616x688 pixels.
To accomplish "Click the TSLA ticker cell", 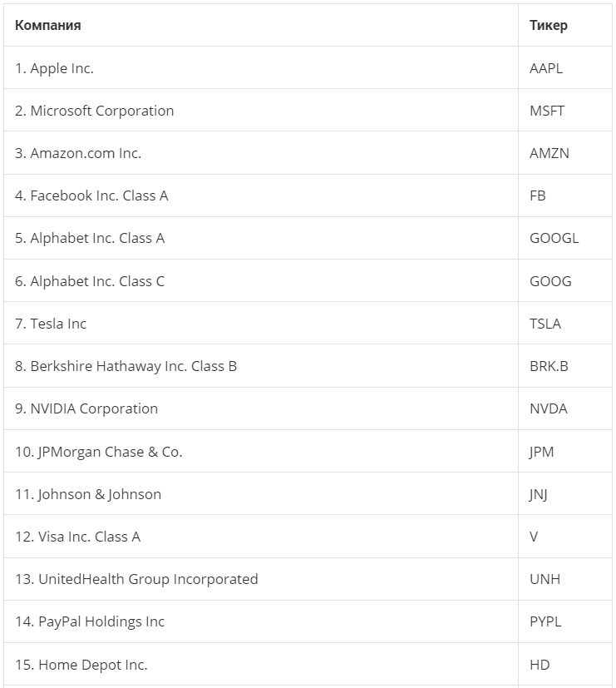I will [x=545, y=324].
